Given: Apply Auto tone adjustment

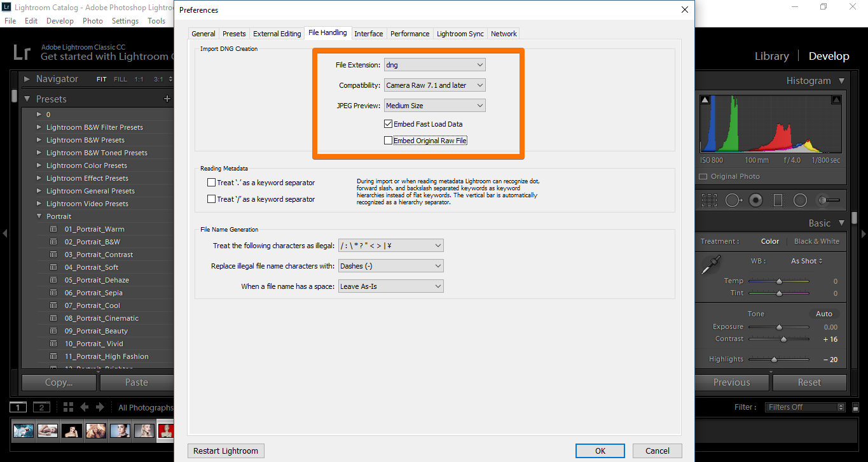Looking at the screenshot, I should click(823, 313).
